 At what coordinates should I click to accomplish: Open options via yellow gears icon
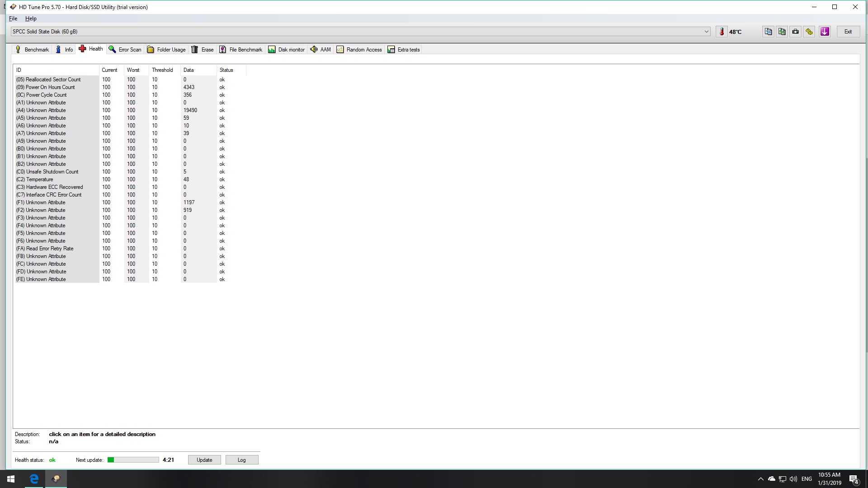(x=809, y=32)
